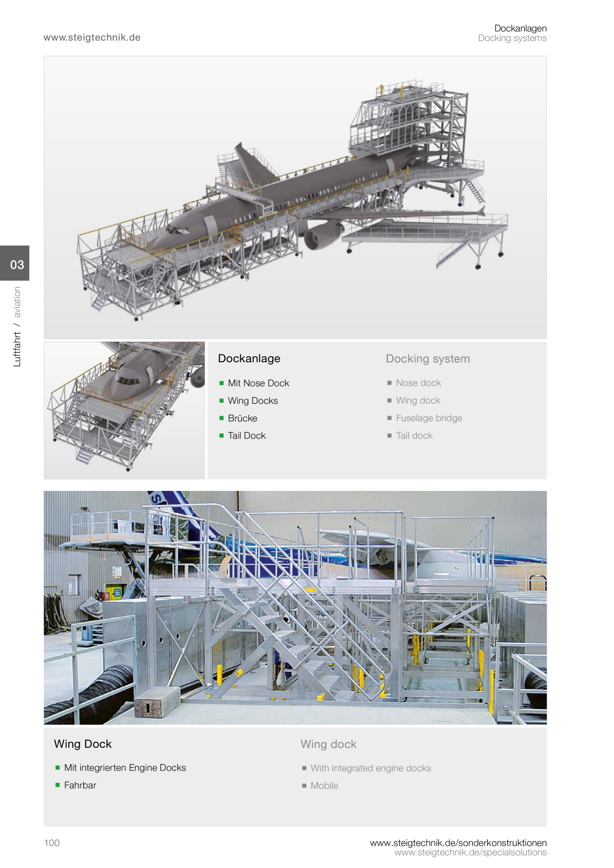Viewport: 614px width, 868px height.
Task: Select the nose dock close-up thumbnail
Action: click(124, 410)
